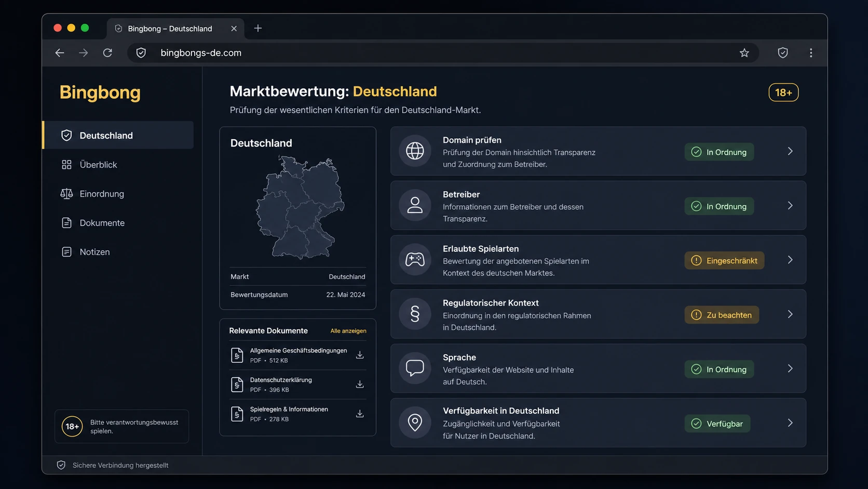
Task: Open the shield extension icon in toolbar
Action: point(783,52)
